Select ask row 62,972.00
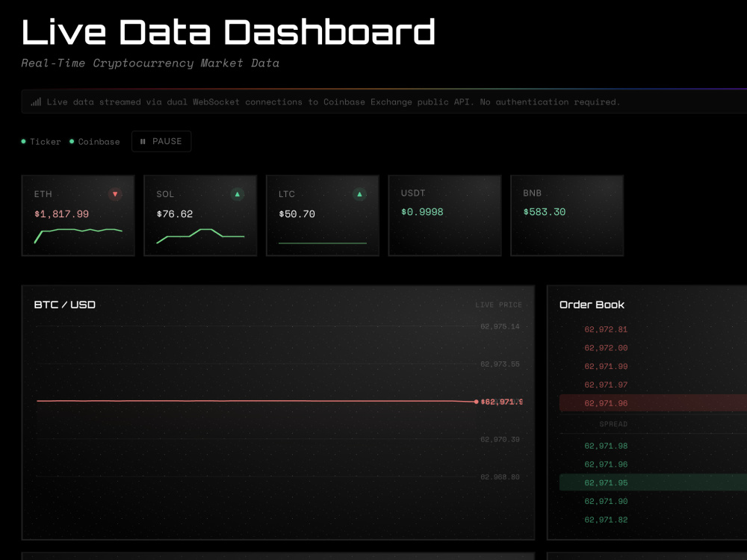This screenshot has width=747, height=560. point(653,348)
